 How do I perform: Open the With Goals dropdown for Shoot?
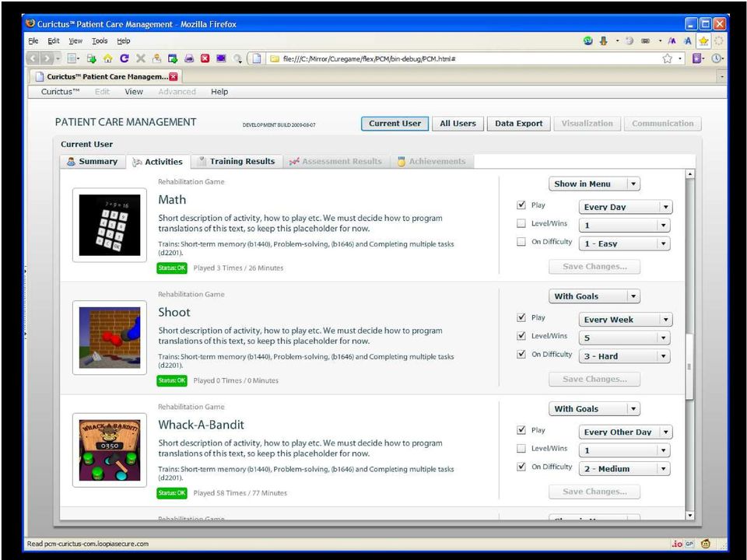click(594, 296)
